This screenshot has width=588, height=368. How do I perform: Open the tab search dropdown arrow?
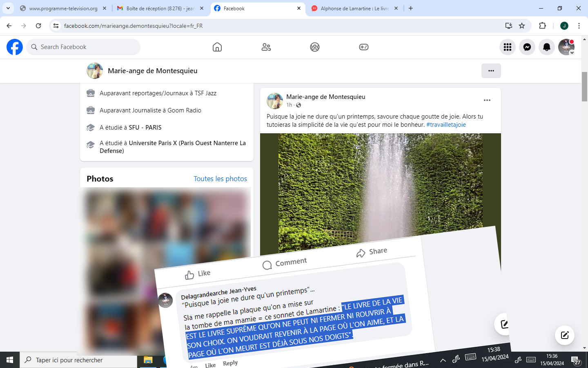point(8,8)
